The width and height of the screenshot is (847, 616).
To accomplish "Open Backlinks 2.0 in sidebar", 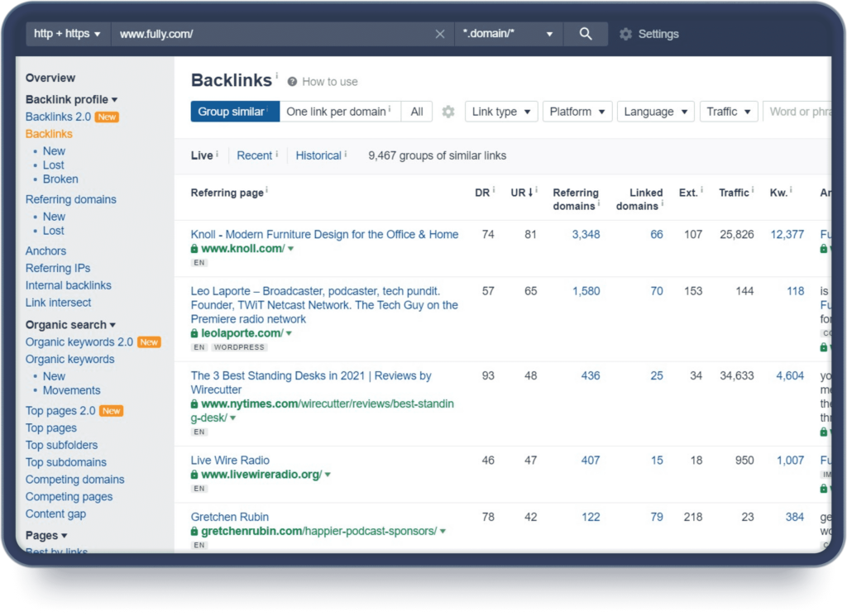I will (x=58, y=117).
